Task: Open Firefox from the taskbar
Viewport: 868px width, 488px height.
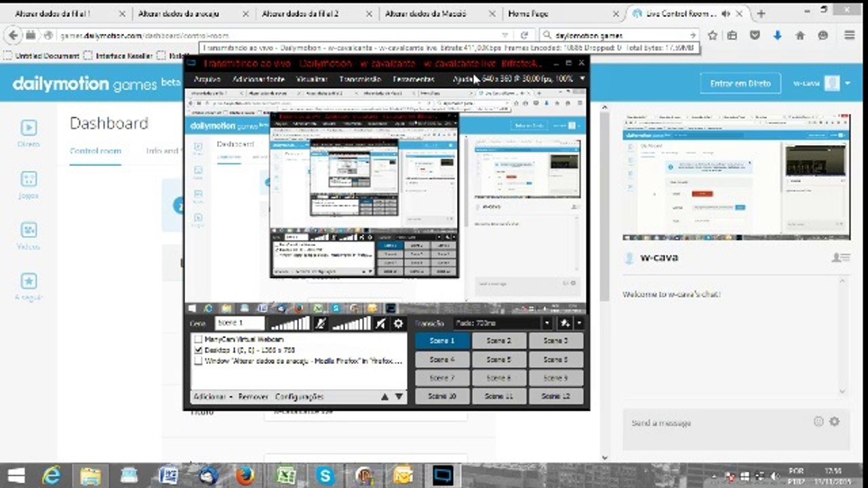Action: tap(245, 475)
